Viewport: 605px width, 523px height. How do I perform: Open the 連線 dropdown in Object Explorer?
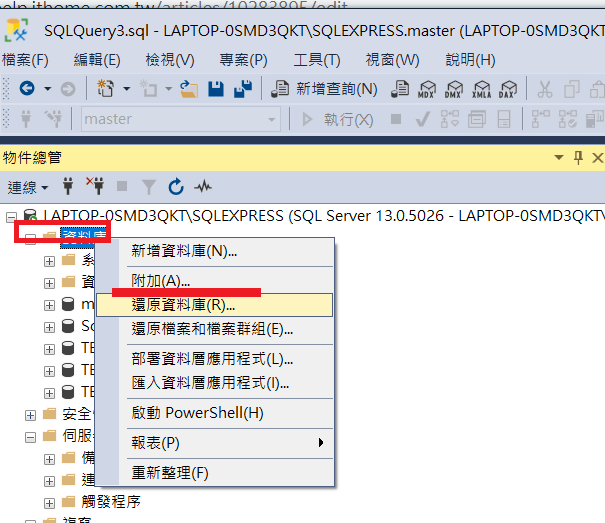click(x=27, y=188)
